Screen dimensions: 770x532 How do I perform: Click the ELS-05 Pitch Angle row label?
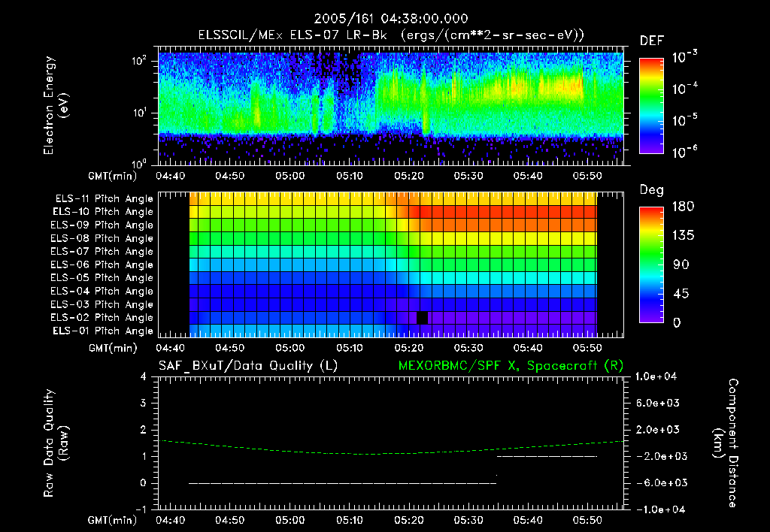102,278
